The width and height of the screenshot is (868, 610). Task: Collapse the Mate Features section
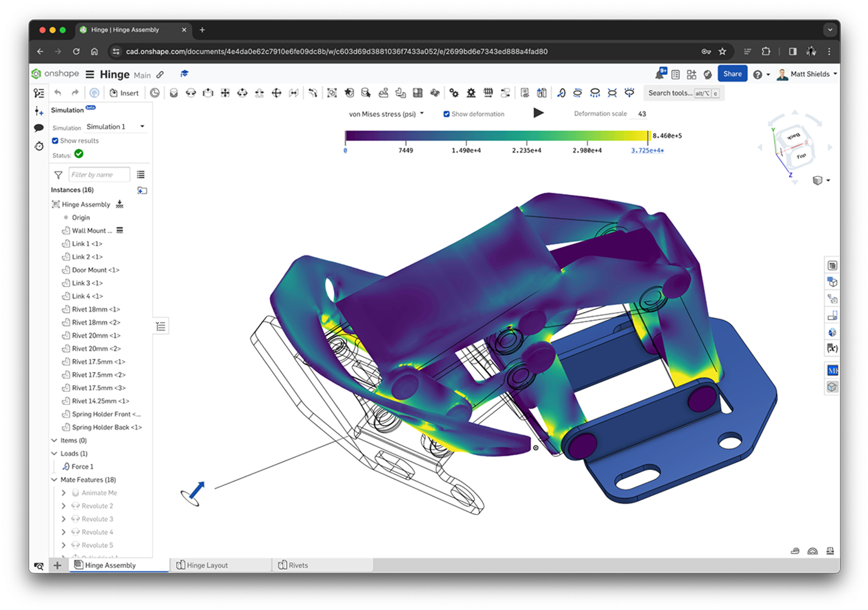click(54, 480)
